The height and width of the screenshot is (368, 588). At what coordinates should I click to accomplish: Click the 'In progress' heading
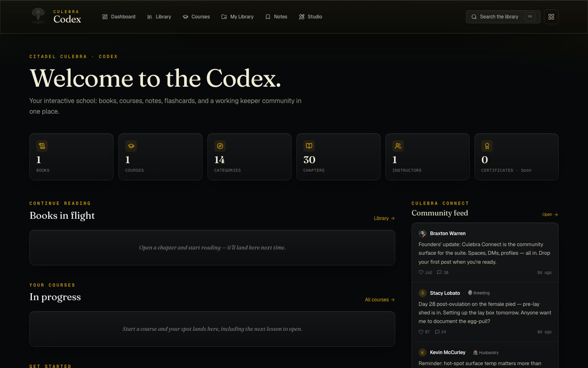[x=55, y=297]
